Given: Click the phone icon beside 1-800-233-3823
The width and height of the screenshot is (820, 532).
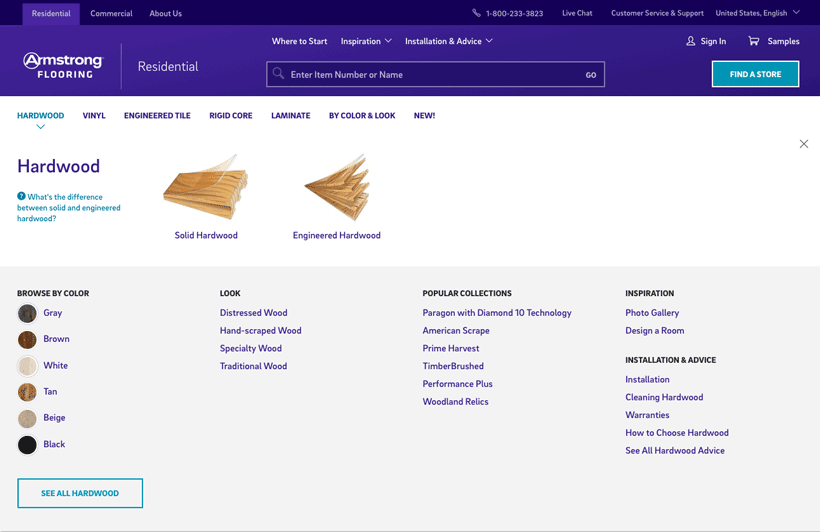Looking at the screenshot, I should [x=476, y=13].
